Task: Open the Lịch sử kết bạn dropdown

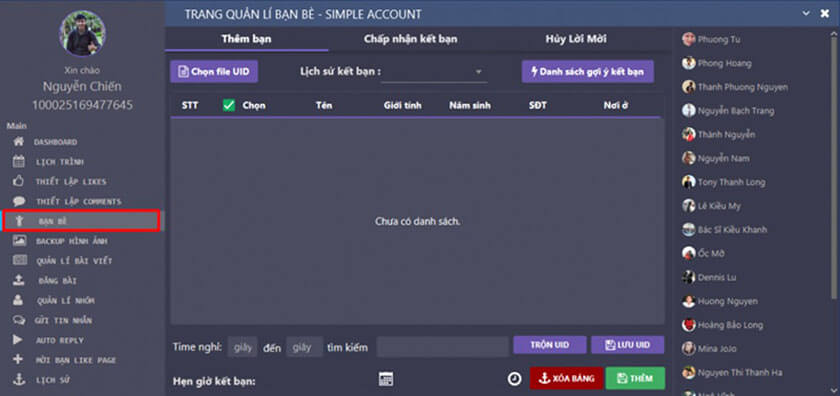Action: coord(434,72)
